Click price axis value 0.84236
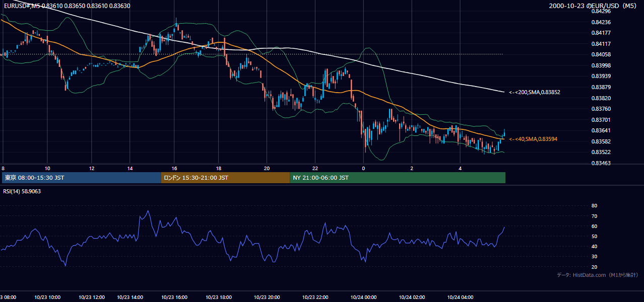The height and width of the screenshot is (302, 644). 601,22
